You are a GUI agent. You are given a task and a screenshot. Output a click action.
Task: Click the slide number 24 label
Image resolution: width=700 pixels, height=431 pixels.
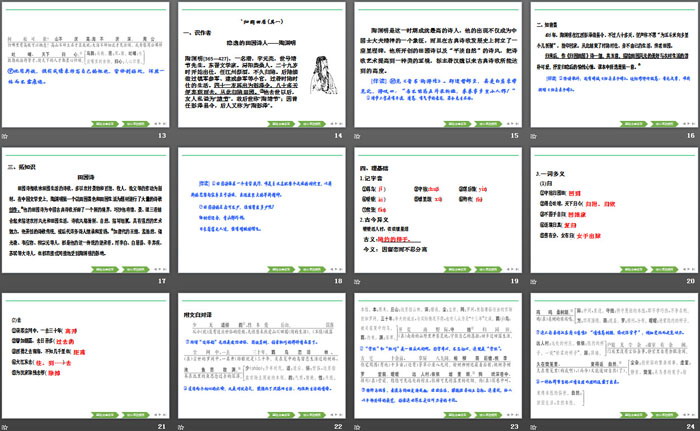pyautogui.click(x=689, y=425)
